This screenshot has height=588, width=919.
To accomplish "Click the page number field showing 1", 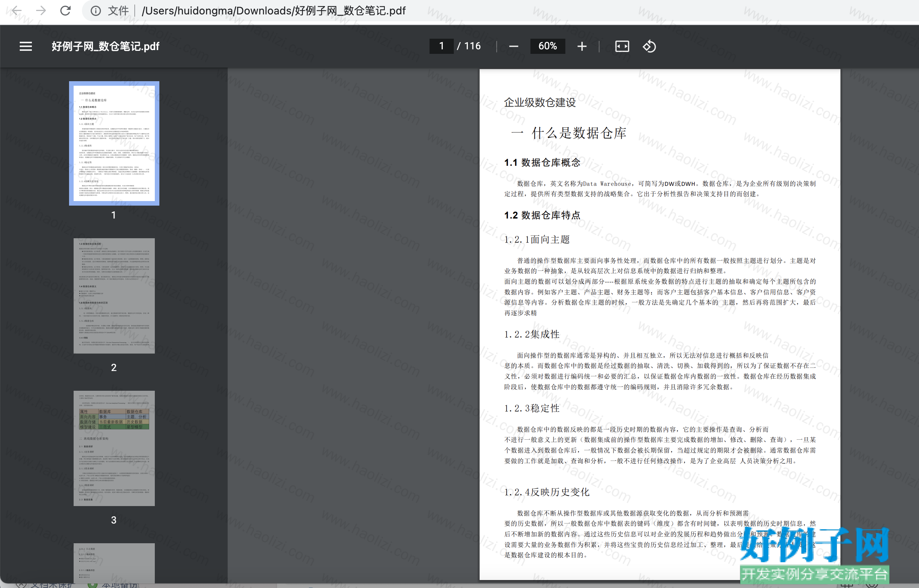I will coord(441,46).
